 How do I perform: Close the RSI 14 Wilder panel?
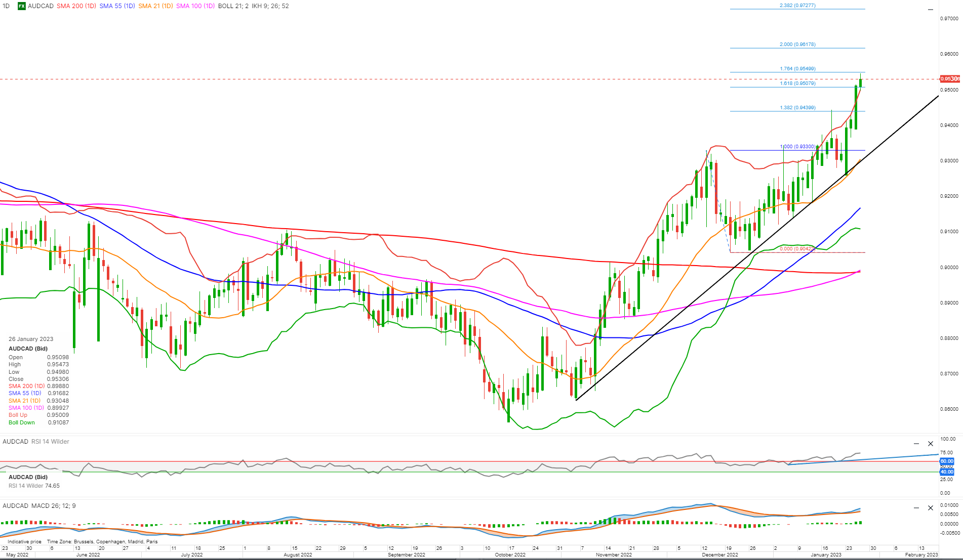click(x=930, y=444)
